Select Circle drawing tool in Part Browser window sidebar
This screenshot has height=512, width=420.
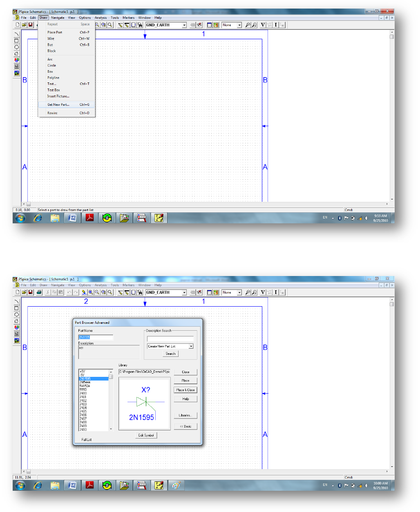pos(17,315)
